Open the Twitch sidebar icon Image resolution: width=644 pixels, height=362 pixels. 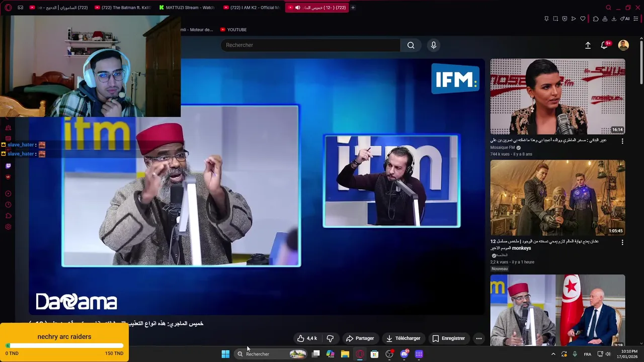click(8, 166)
